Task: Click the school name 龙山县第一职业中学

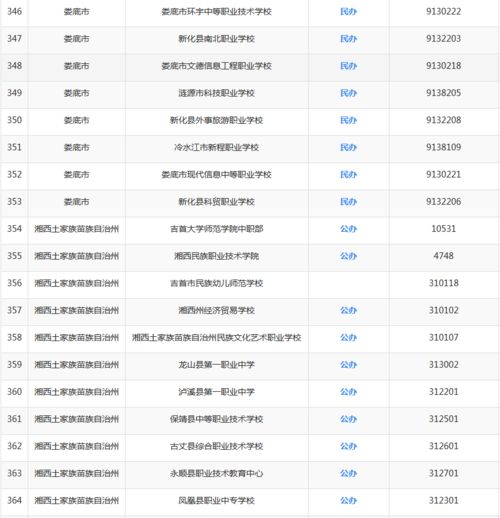Action: point(216,365)
